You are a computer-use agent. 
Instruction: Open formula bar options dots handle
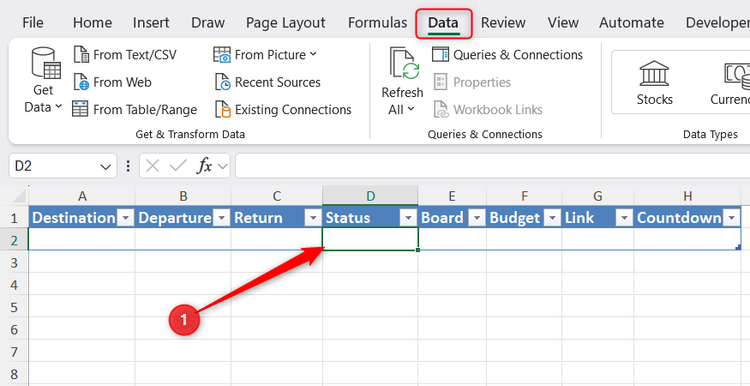click(128, 166)
